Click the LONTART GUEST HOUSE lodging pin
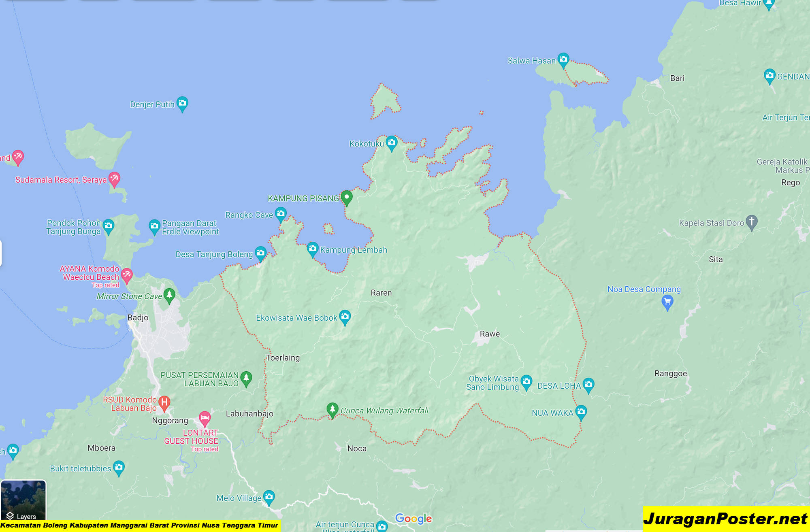Image resolution: width=810 pixels, height=532 pixels. click(x=205, y=418)
